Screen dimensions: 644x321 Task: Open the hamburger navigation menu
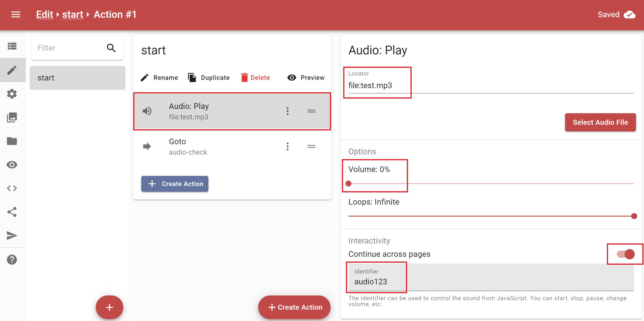(x=16, y=14)
